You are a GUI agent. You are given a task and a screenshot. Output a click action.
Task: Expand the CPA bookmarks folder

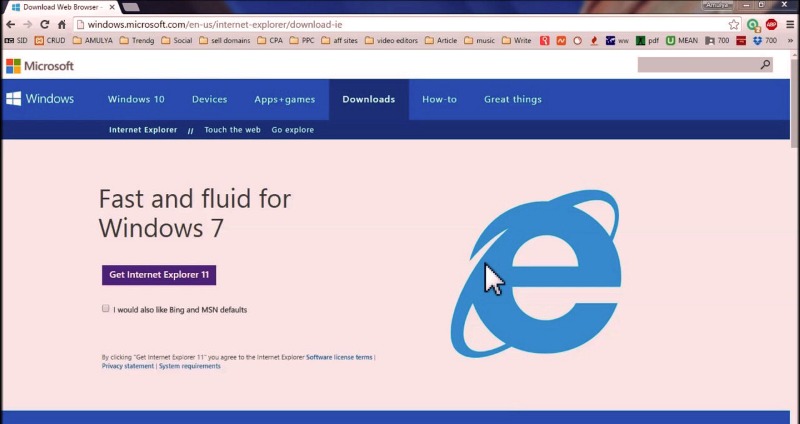(x=270, y=40)
